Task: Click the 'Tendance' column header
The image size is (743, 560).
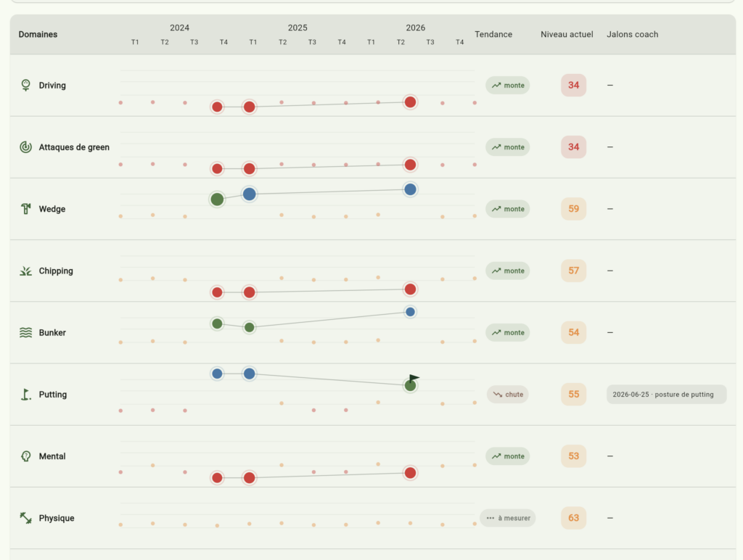Action: 493,34
